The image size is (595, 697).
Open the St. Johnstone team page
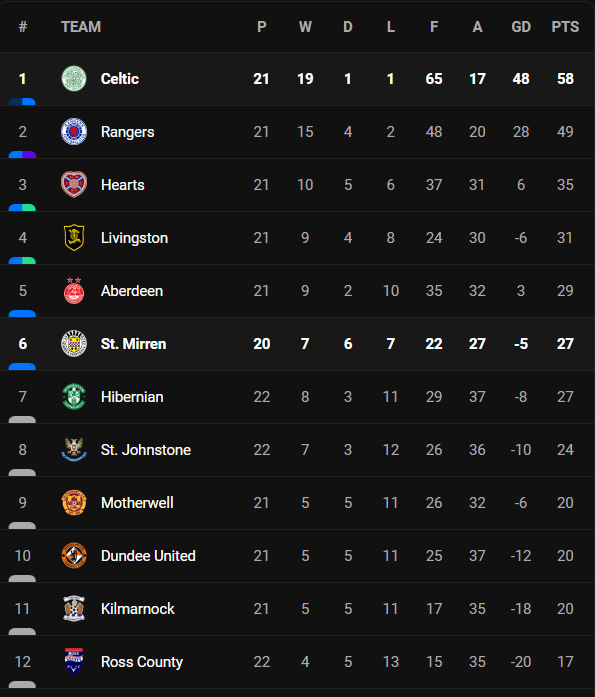[146, 450]
